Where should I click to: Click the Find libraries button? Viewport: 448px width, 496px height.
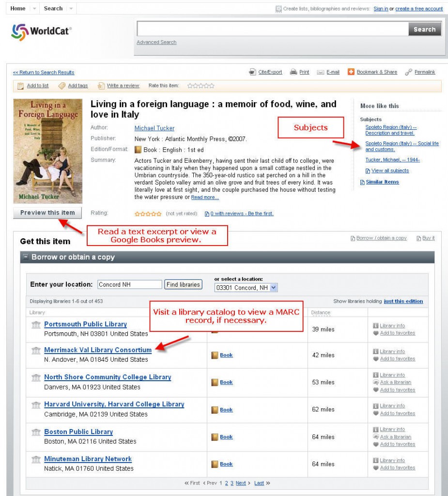tap(183, 284)
